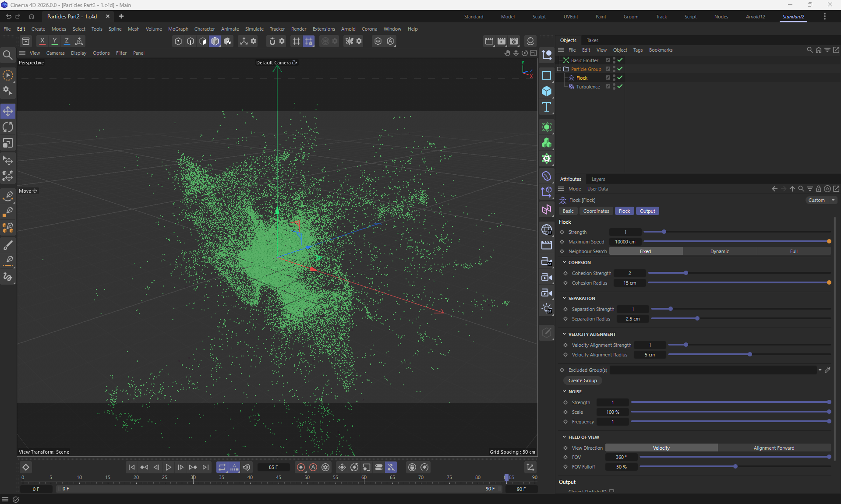Viewport: 841px width, 504px height.
Task: Disable the Basic Emitter green checkmark
Action: coord(620,60)
